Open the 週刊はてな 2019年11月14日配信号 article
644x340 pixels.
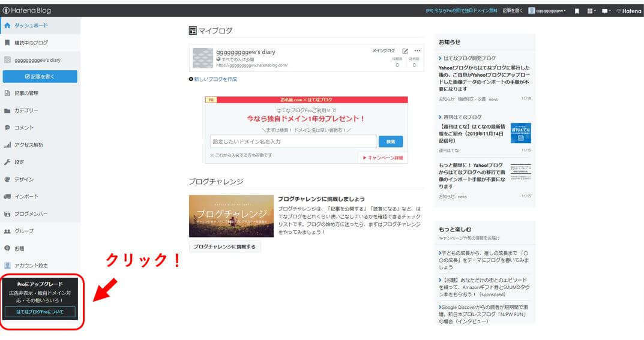pyautogui.click(x=472, y=134)
